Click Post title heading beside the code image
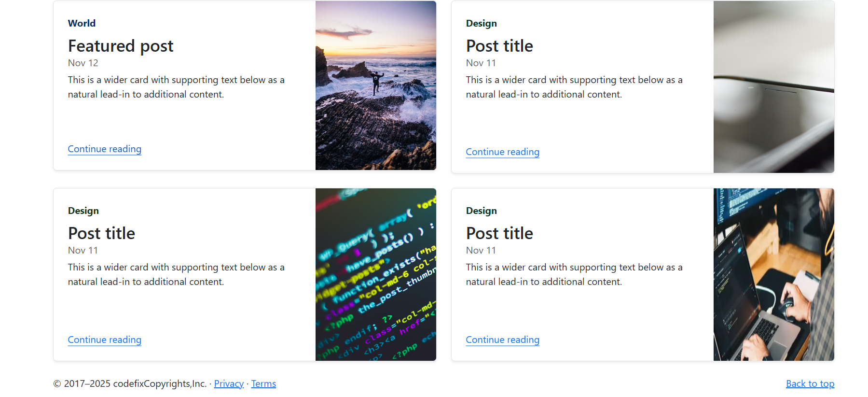868x397 pixels. point(101,233)
